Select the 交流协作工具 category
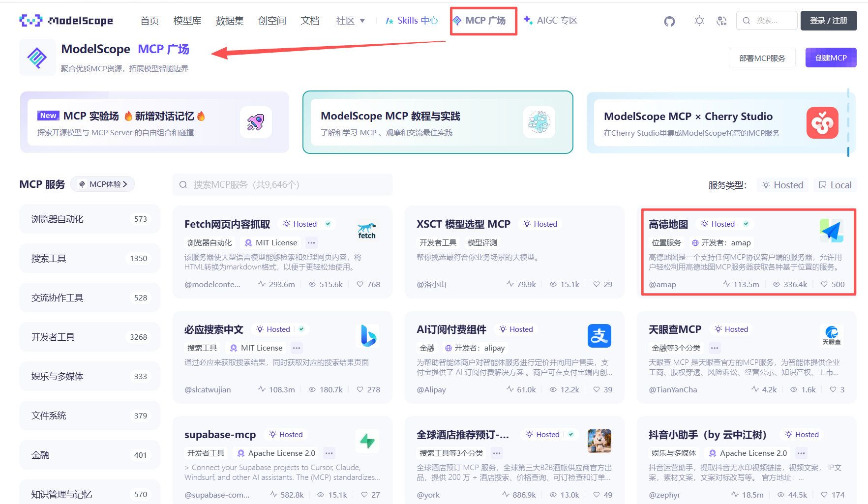The width and height of the screenshot is (868, 504). pos(90,297)
